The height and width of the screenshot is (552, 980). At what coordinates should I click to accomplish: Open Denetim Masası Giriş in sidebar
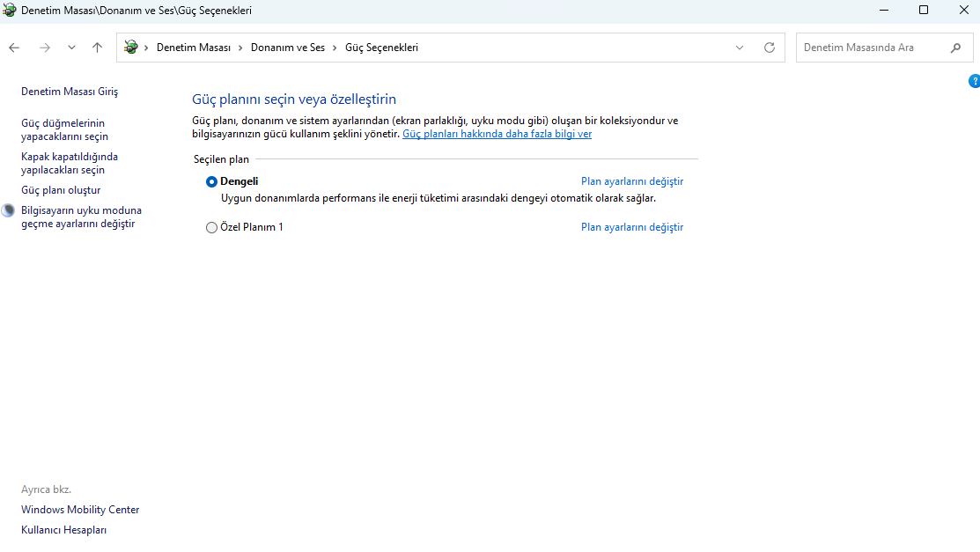click(x=69, y=92)
